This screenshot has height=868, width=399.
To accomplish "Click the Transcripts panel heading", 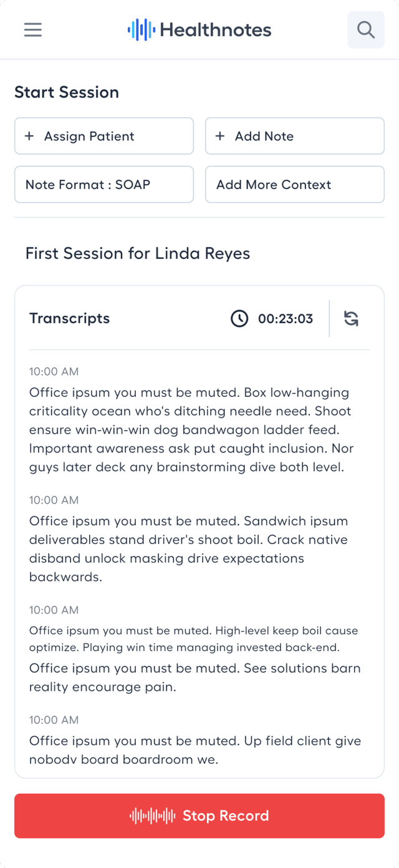I will point(69,318).
